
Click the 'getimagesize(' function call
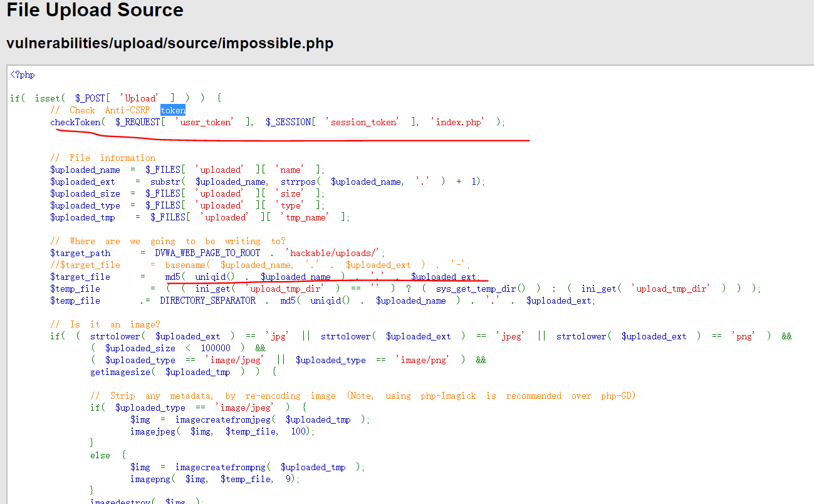coord(123,372)
